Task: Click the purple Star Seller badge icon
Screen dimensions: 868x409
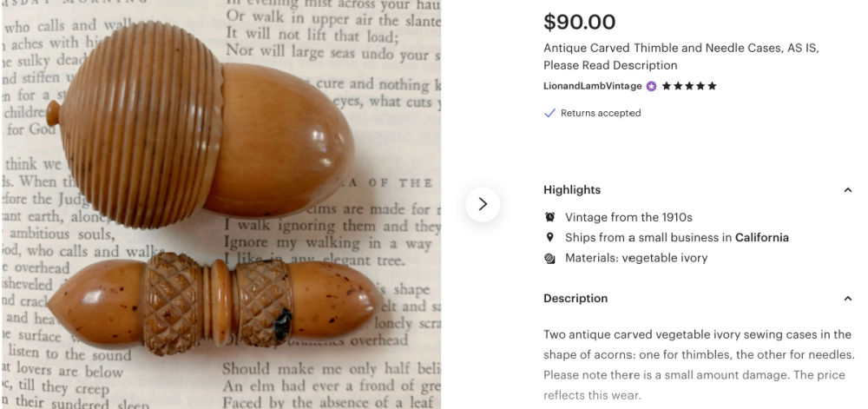Action: 652,86
